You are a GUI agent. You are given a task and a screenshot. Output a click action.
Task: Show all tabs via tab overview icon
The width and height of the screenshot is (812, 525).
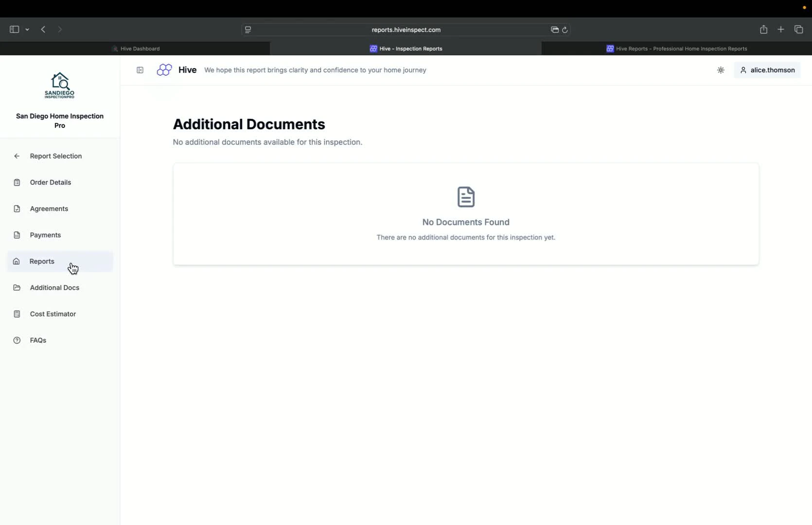[798, 29]
